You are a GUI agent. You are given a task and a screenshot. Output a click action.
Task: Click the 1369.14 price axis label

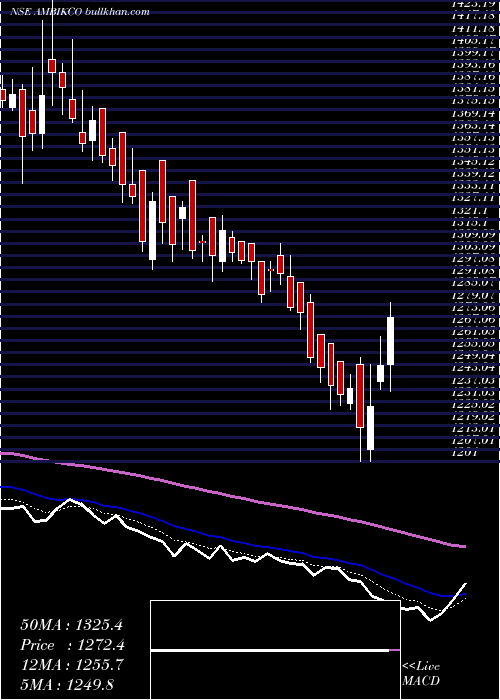[473, 114]
